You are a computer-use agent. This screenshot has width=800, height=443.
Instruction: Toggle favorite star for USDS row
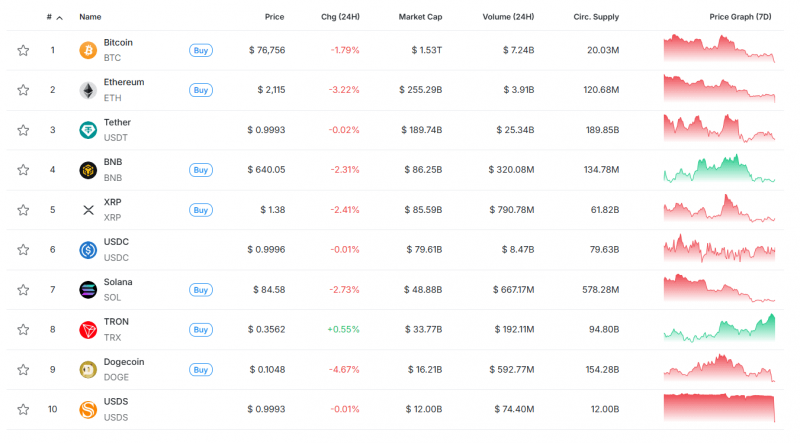(23, 409)
